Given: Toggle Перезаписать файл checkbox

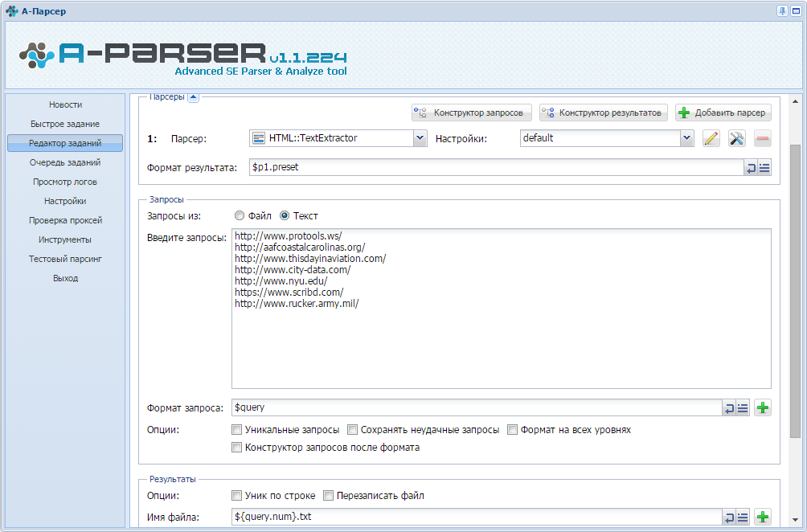Looking at the screenshot, I should tap(329, 496).
